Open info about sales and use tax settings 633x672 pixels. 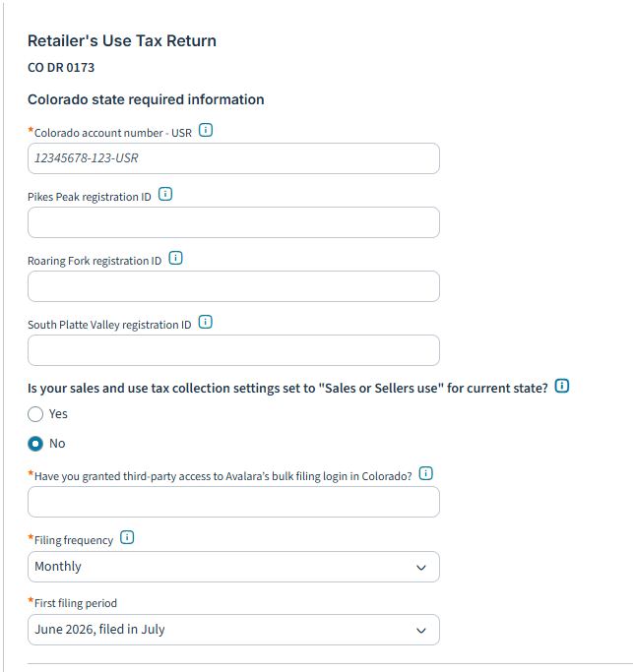pos(562,386)
